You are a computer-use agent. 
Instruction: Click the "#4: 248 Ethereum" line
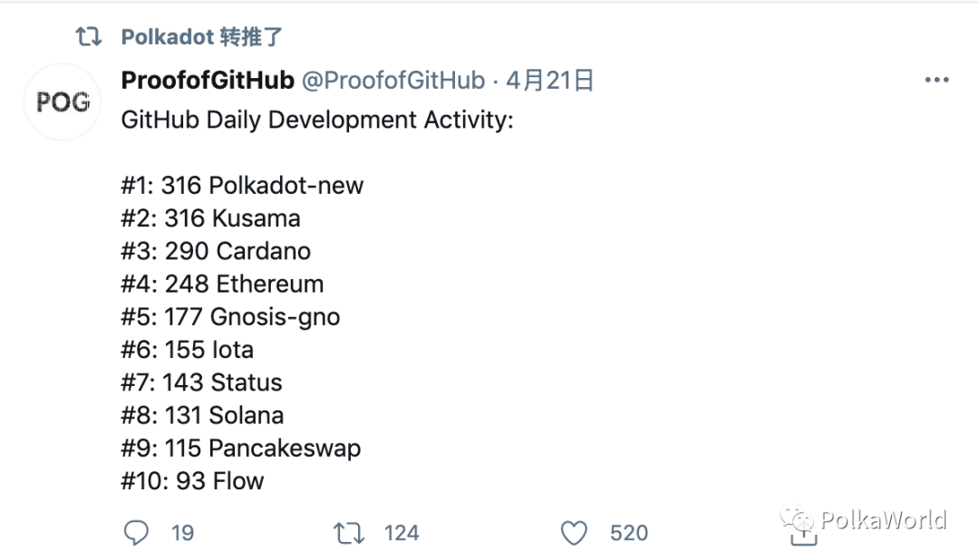coord(222,284)
